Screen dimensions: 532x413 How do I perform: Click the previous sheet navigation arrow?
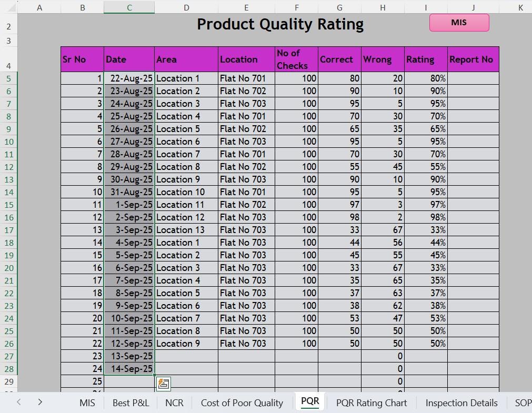(18, 402)
